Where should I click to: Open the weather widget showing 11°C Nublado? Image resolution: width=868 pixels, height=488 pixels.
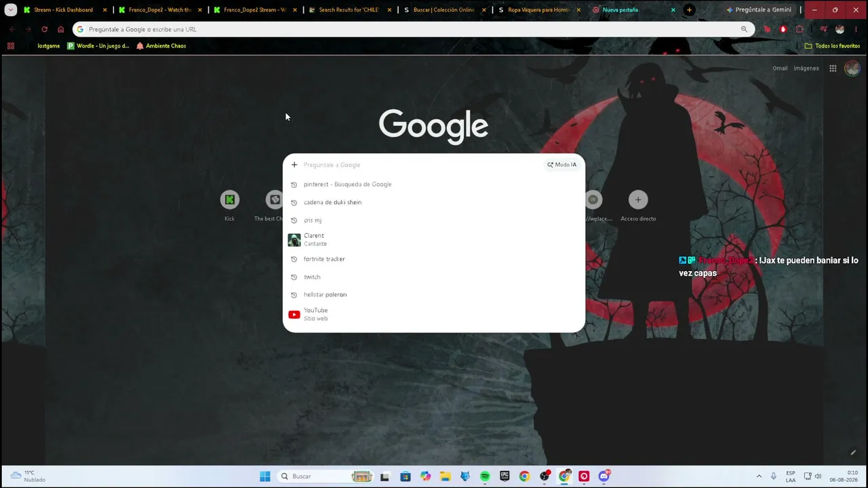click(x=28, y=476)
